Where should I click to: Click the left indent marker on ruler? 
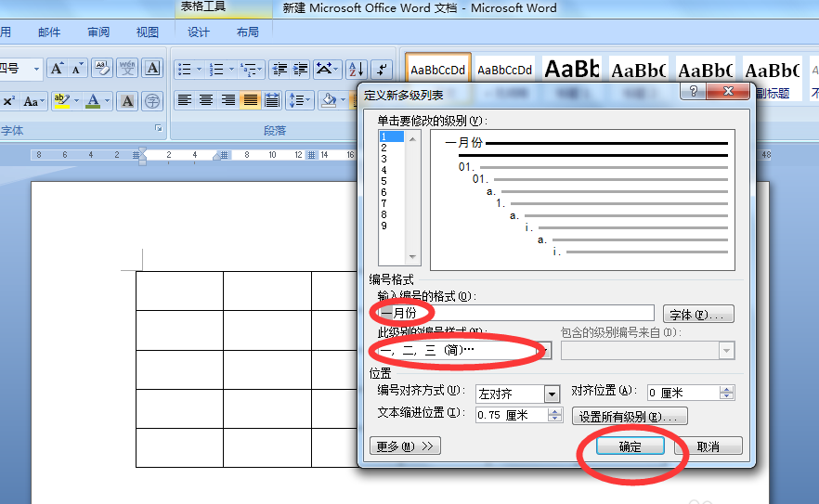click(142, 162)
